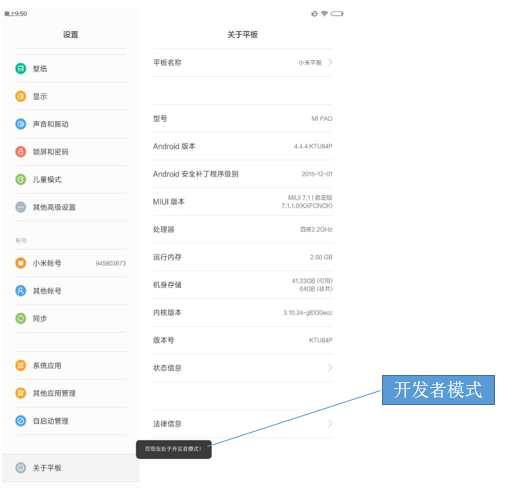Open the 同步 entry label
Screen dimensions: 515x488
pyautogui.click(x=40, y=318)
